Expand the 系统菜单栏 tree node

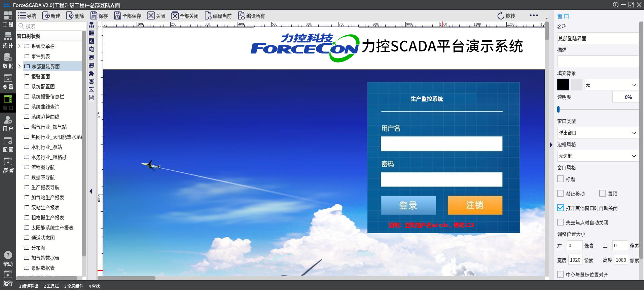click(20, 46)
